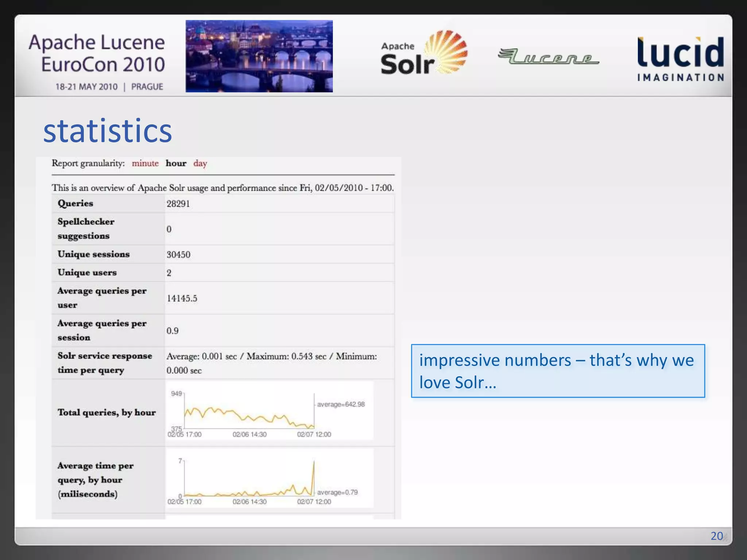Select the day report granularity link
Screen dimensions: 747x560
coord(200,163)
